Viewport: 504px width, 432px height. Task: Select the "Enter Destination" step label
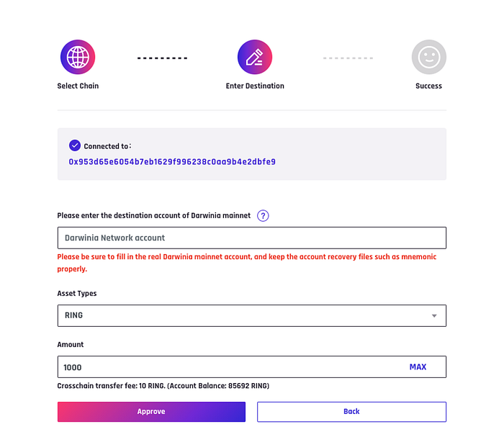point(255,86)
